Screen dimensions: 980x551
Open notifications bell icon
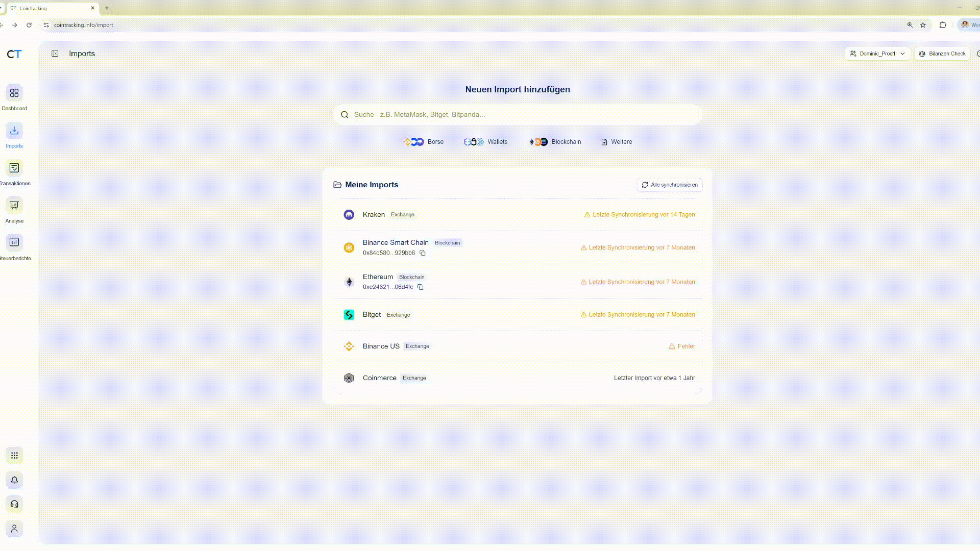(x=14, y=480)
